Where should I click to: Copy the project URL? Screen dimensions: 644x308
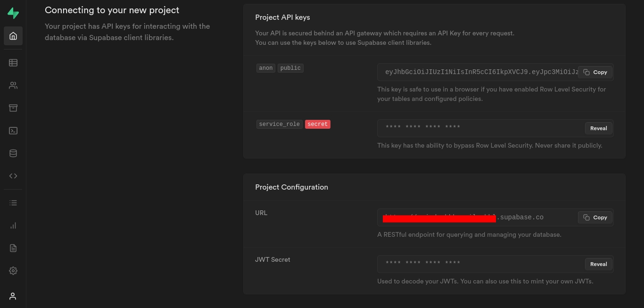coord(595,217)
